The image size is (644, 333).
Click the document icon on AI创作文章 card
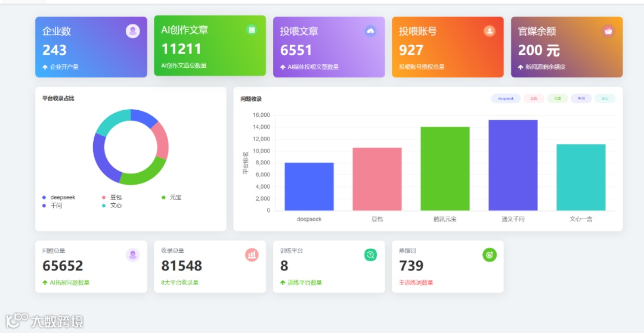point(252,30)
